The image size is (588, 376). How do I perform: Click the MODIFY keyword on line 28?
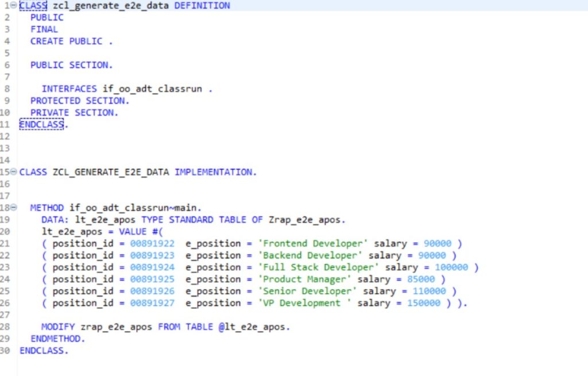(58, 327)
